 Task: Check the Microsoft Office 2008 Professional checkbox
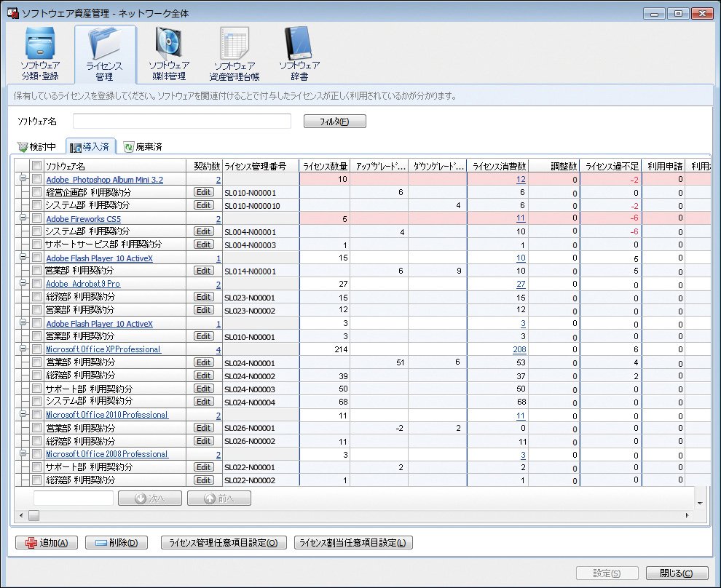(37, 454)
